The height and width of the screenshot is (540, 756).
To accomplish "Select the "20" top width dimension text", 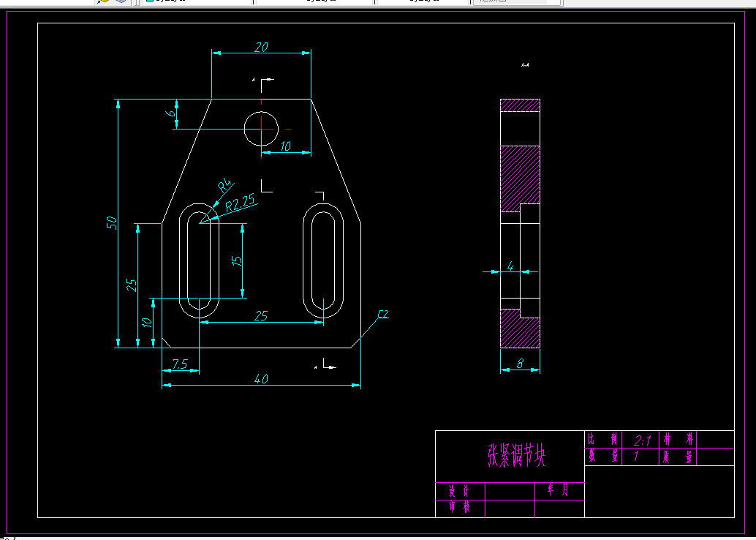I will point(261,47).
